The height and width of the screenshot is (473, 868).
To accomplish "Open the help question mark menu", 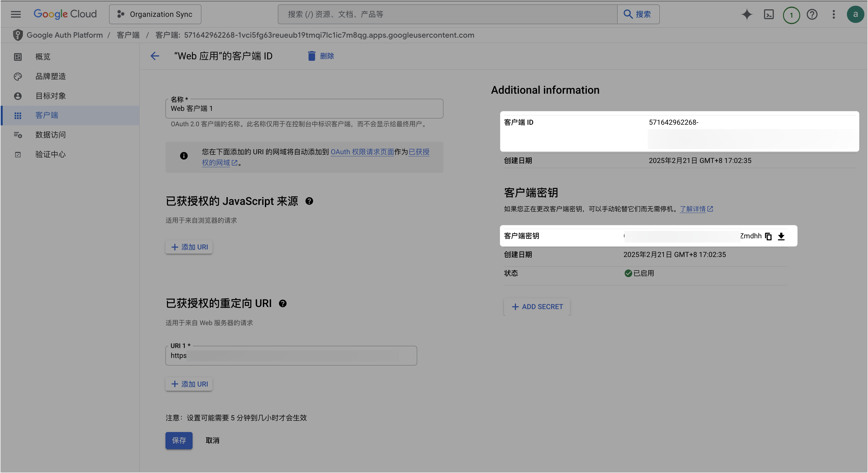I will coord(812,14).
